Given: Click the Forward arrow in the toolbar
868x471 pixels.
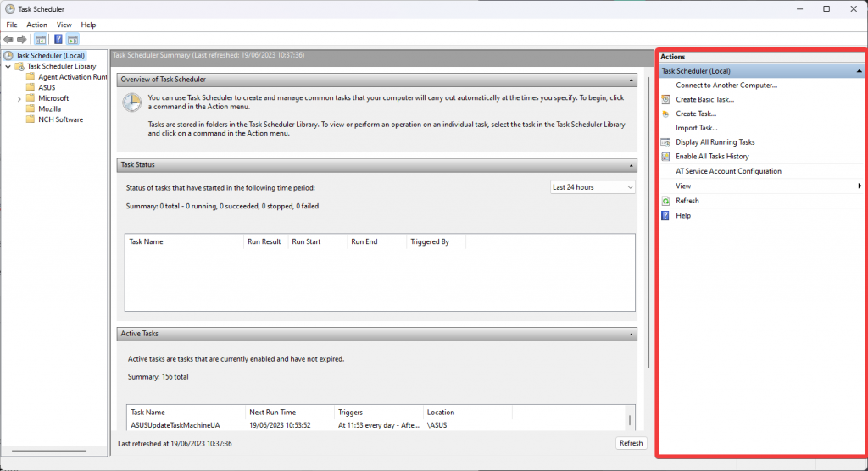Looking at the screenshot, I should 22,39.
